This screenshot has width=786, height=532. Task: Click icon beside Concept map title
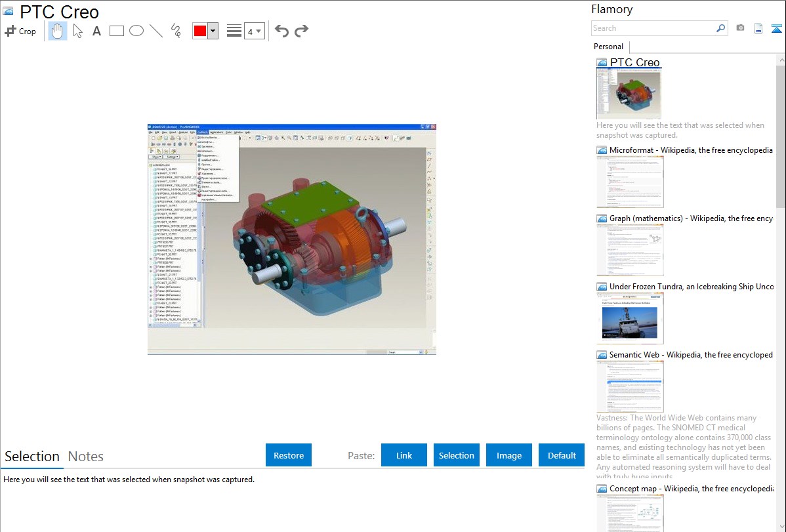pos(602,489)
